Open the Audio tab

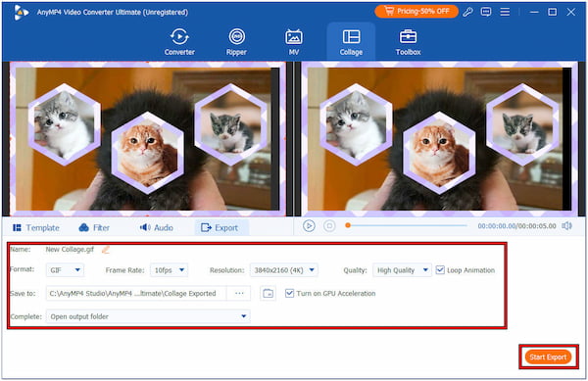click(157, 228)
